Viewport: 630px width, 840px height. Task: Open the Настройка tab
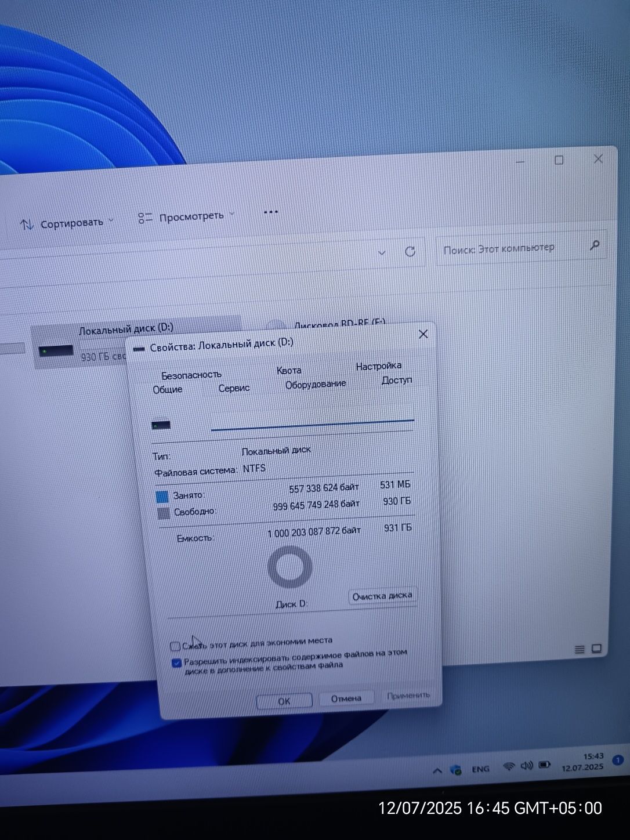379,366
